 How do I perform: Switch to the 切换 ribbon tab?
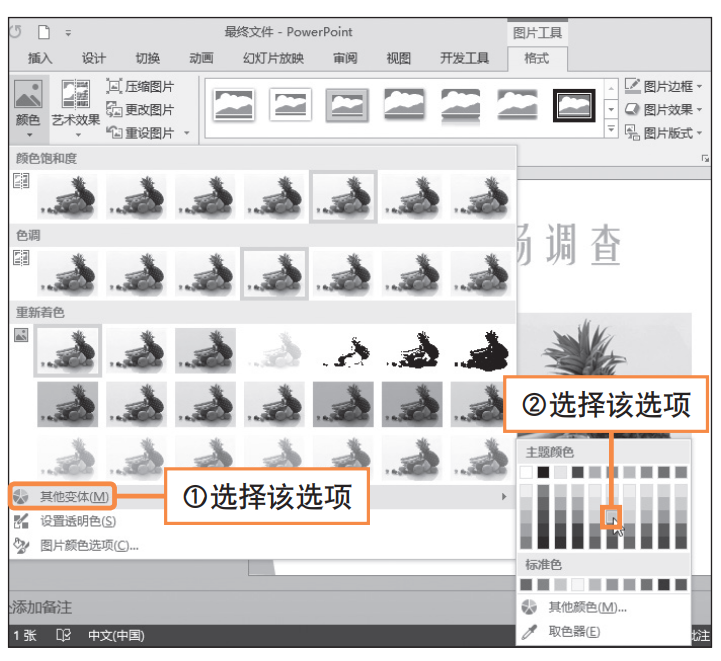[148, 58]
